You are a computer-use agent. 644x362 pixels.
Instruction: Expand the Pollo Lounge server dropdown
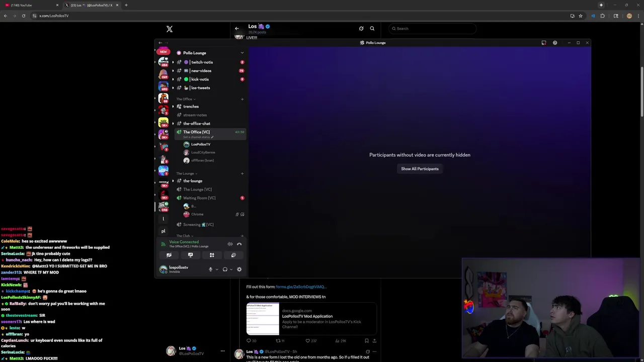pos(242,53)
